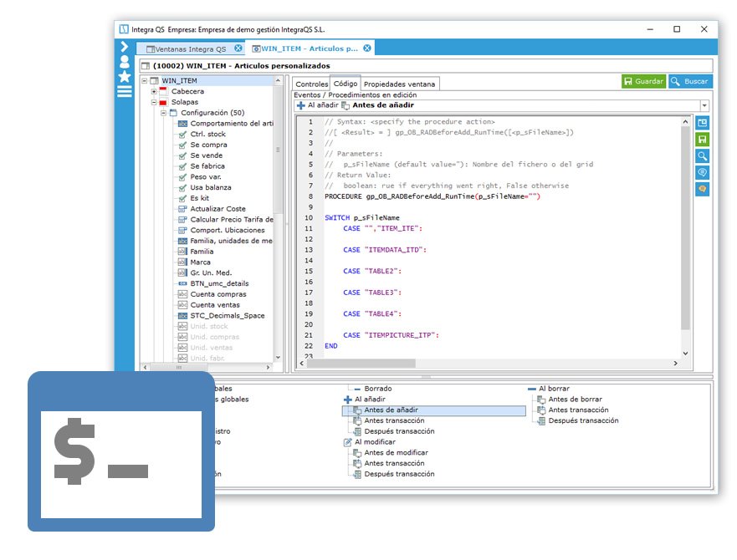The width and height of the screenshot is (737, 560).
Task: Select the Al modificar event group
Action: (375, 442)
